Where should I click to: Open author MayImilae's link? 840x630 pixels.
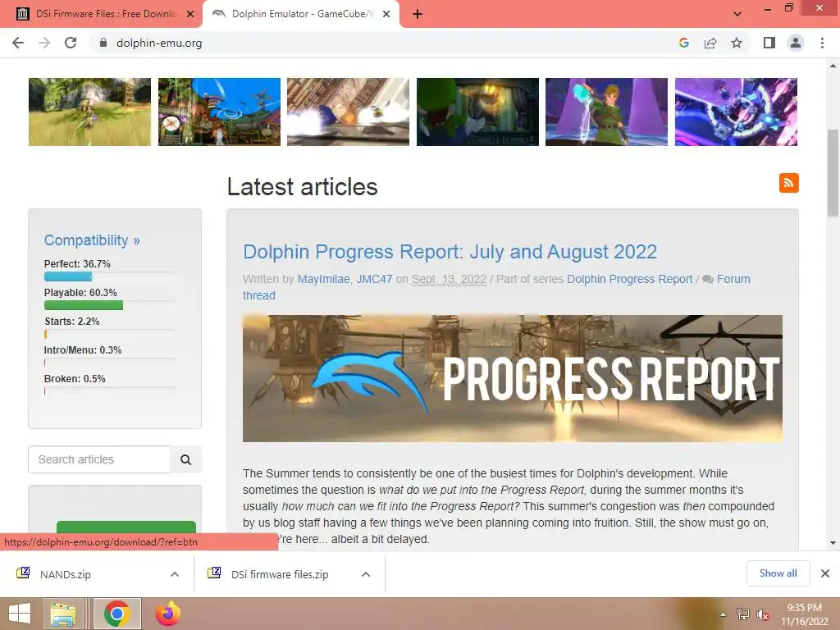coord(323,279)
